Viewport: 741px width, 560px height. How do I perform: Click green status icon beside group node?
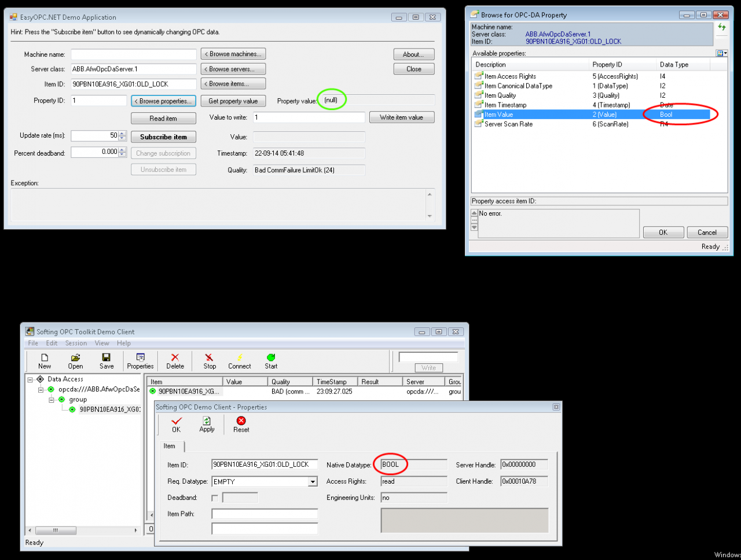[61, 399]
